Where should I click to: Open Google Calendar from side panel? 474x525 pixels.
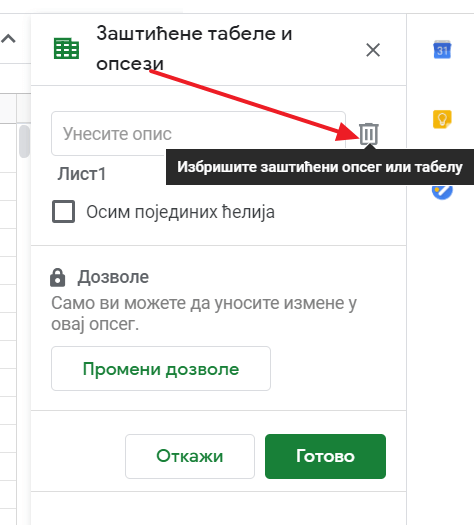click(x=442, y=50)
